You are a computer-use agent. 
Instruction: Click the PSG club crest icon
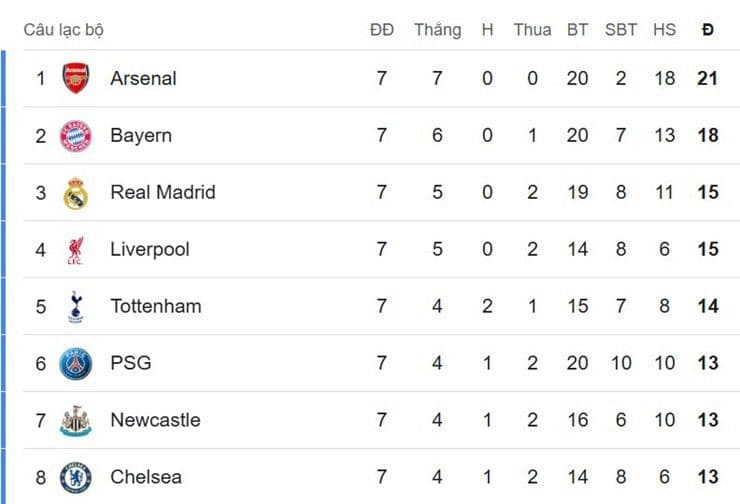(76, 363)
